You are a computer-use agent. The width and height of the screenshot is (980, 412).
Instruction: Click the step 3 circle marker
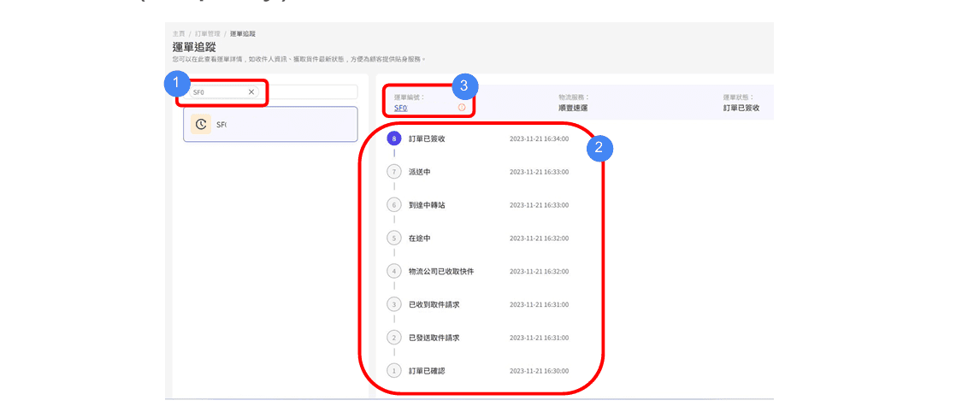click(x=393, y=304)
